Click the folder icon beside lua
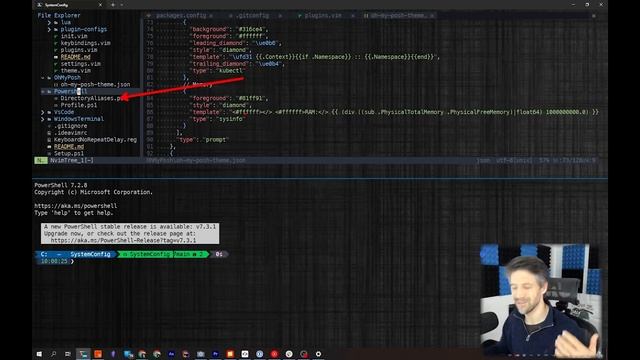 pyautogui.click(x=56, y=22)
